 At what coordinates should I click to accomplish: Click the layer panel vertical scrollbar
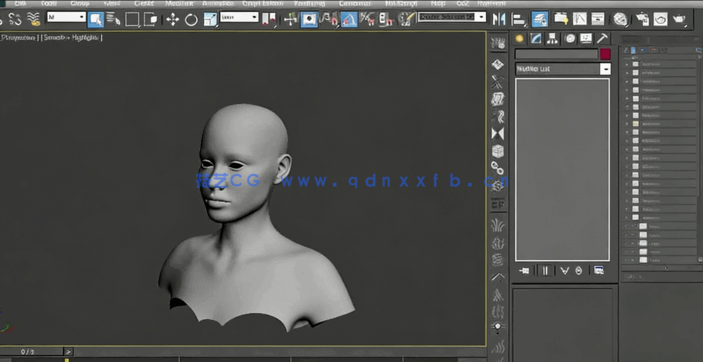(699, 157)
